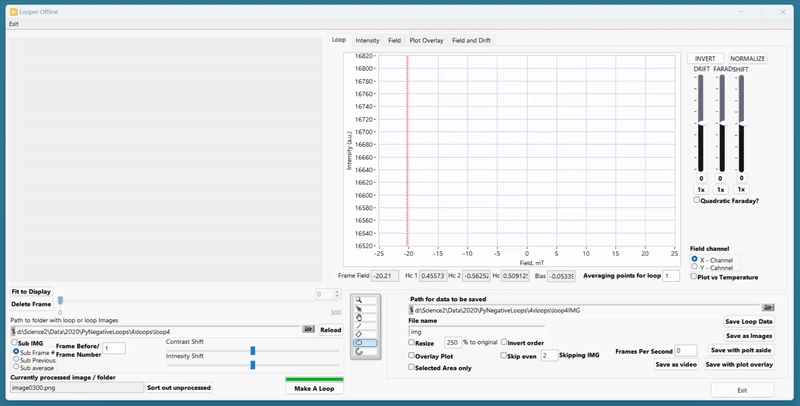Viewport: 800px width, 406px height.
Task: Tick the Resize checkbox
Action: [411, 342]
